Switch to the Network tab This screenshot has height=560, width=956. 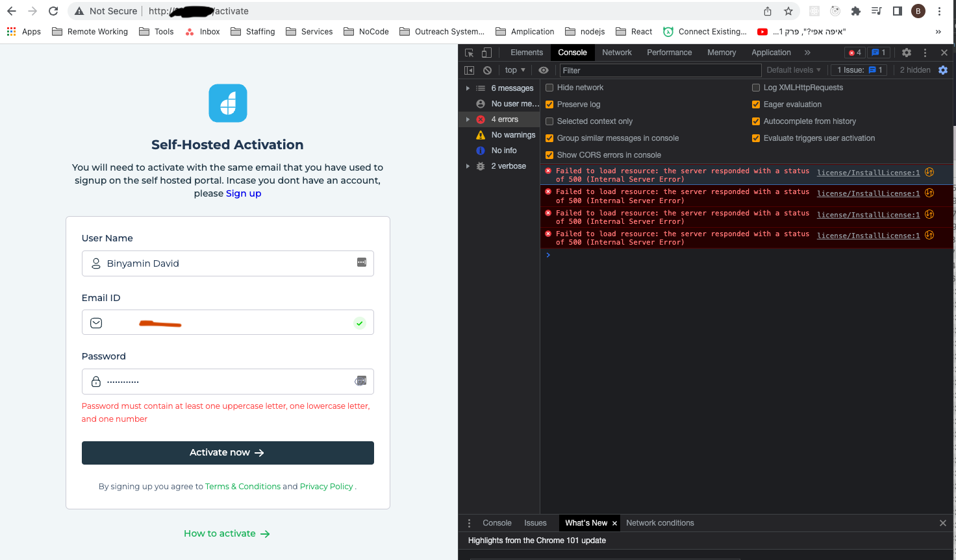click(617, 53)
